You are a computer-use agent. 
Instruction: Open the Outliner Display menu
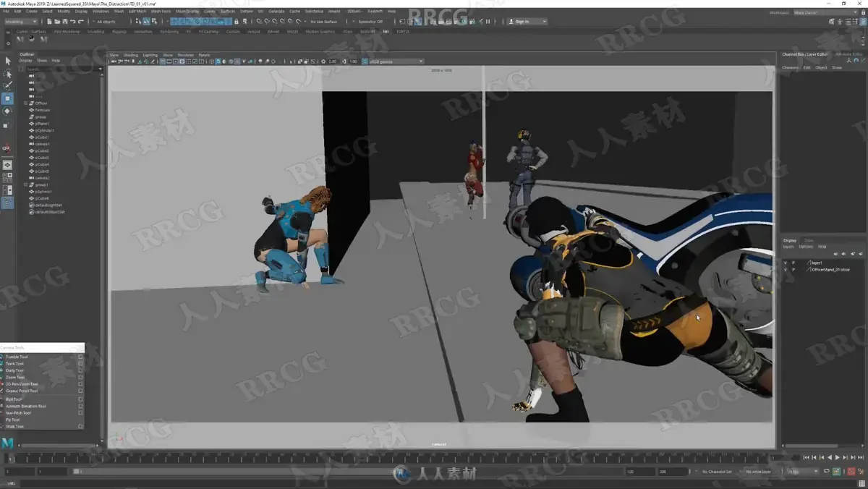coord(25,60)
